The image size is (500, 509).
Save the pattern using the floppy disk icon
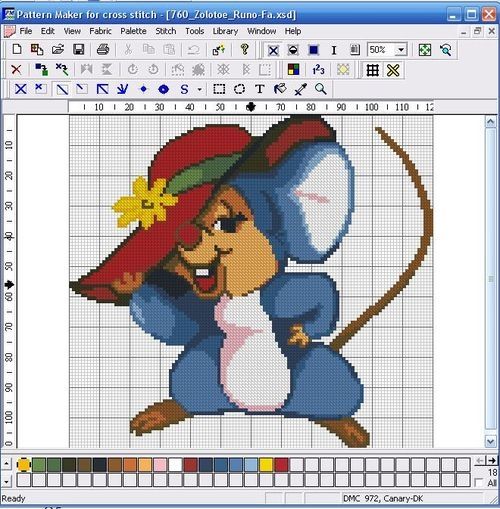(x=79, y=50)
